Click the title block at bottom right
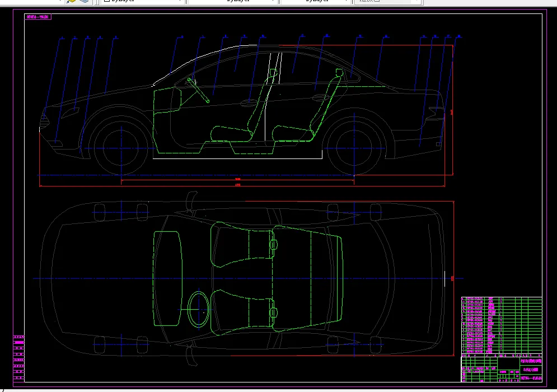 (502, 369)
